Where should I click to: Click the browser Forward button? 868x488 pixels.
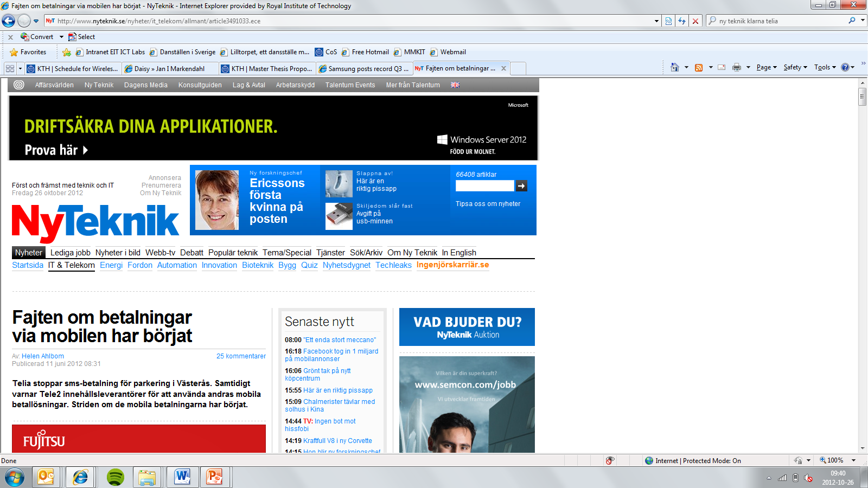click(x=24, y=21)
